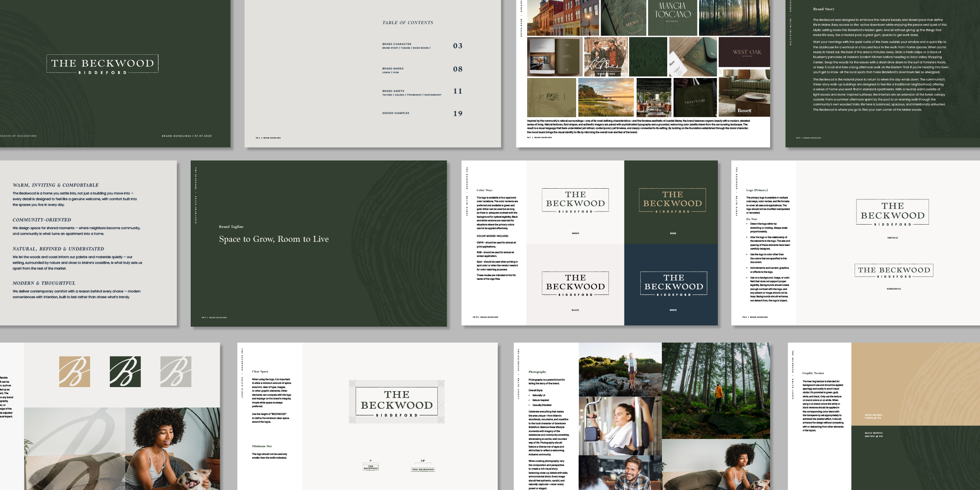980x490 pixels.
Task: Click the minimum size logo marked 1"
Action: [x=371, y=467]
